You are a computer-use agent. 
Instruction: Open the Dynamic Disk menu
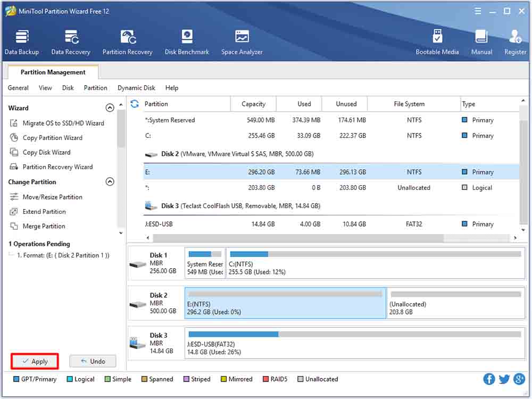(136, 88)
